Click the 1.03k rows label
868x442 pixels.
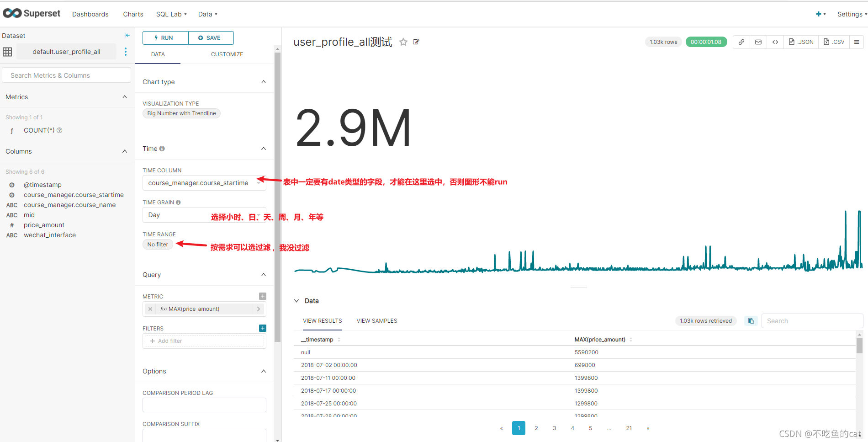click(x=663, y=42)
